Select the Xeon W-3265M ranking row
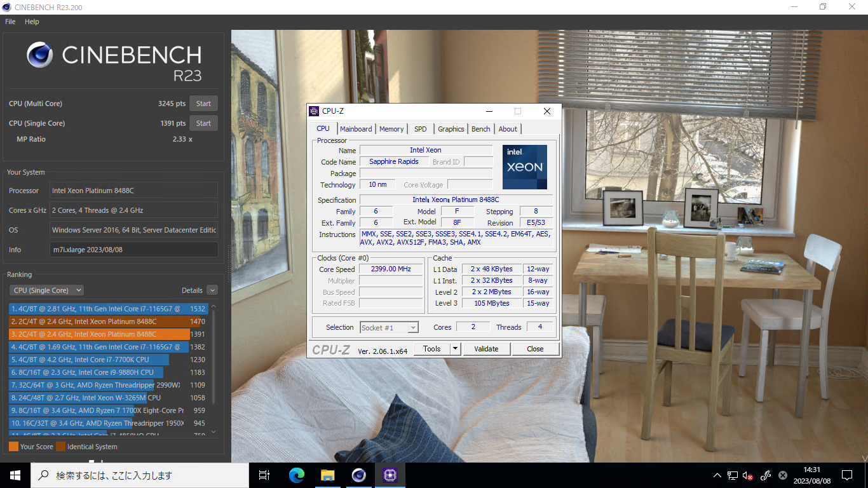 click(x=108, y=398)
